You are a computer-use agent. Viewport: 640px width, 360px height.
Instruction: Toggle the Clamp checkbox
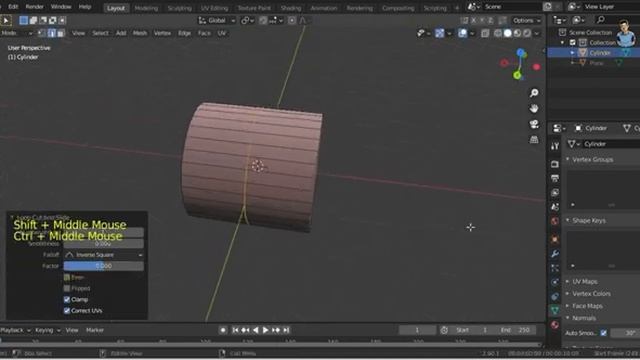point(67,299)
